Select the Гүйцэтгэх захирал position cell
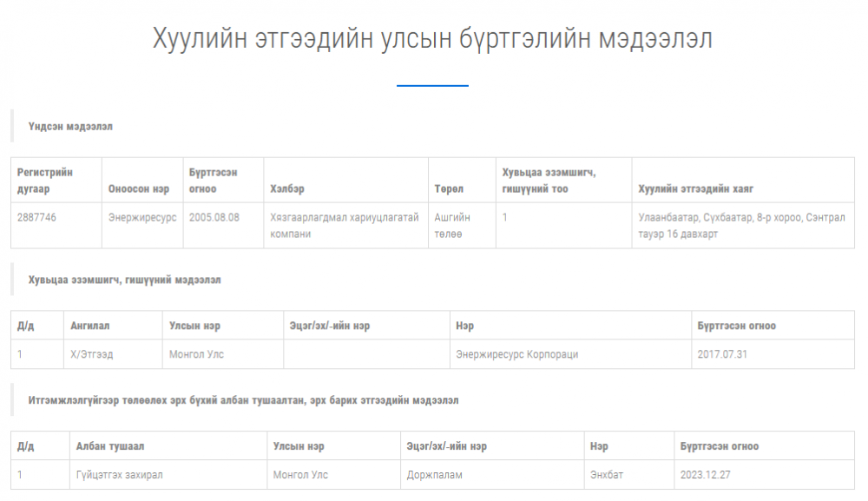The width and height of the screenshot is (868, 501). pyautogui.click(x=119, y=475)
